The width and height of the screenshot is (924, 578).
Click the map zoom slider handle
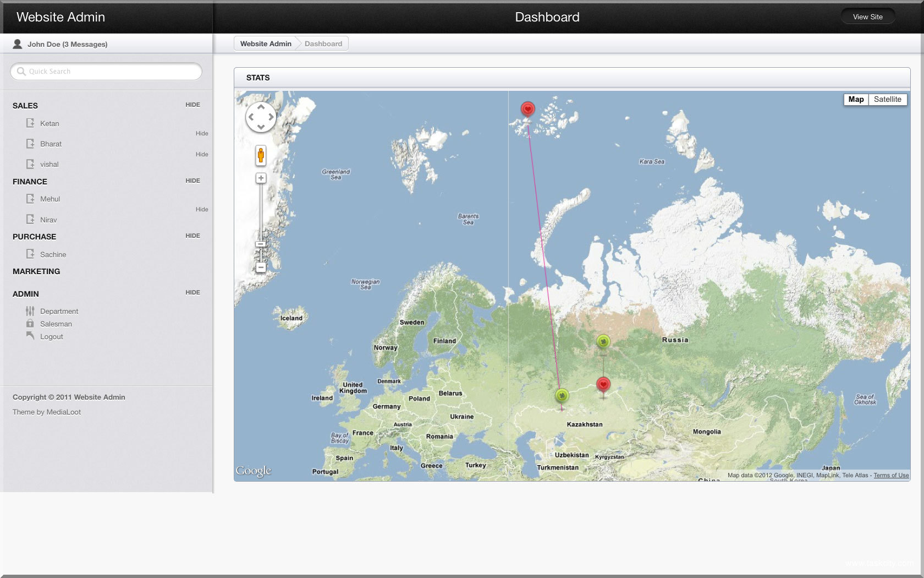click(x=261, y=244)
